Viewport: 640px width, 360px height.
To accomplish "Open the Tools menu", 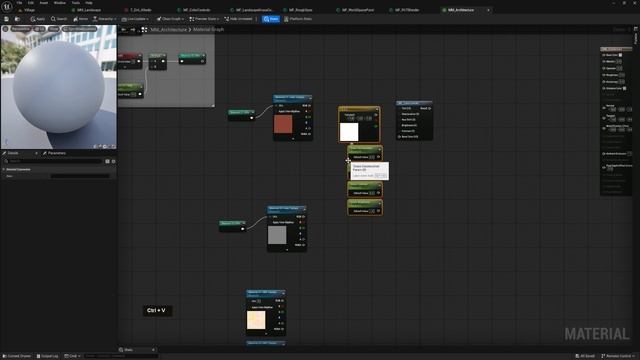I will 76,3.
